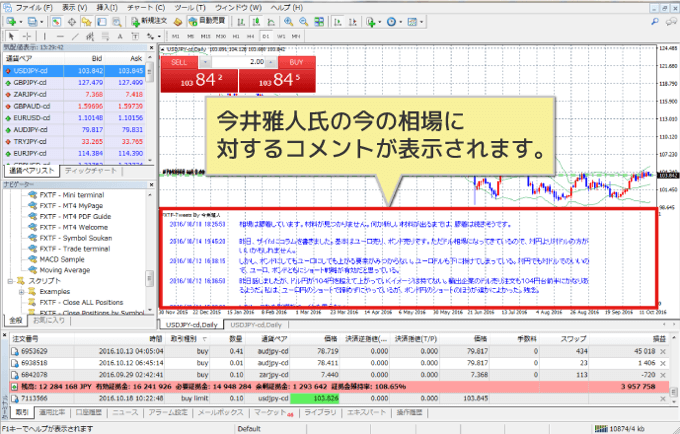
Task: Decrease volume with arrow beside SELL
Action: [205, 62]
